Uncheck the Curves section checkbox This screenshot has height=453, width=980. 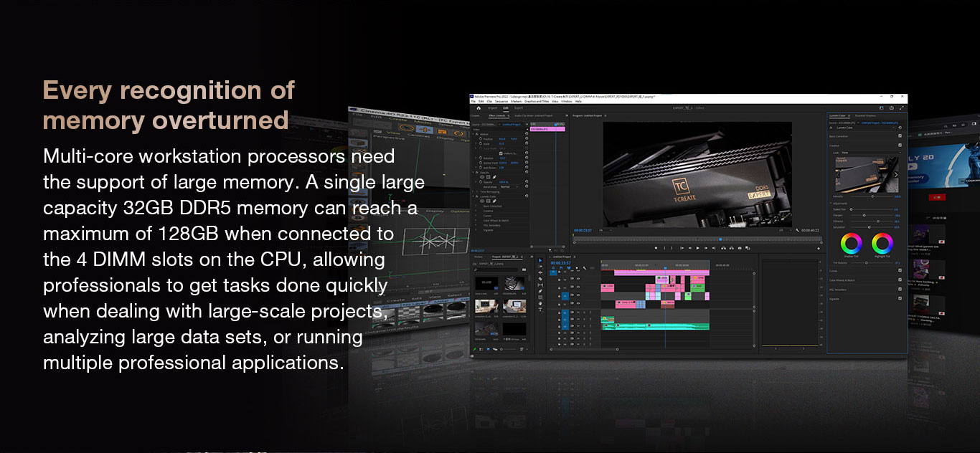[900, 271]
